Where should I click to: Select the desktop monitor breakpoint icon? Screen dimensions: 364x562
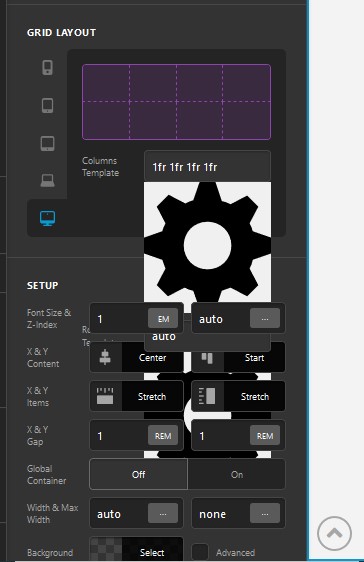[47, 218]
